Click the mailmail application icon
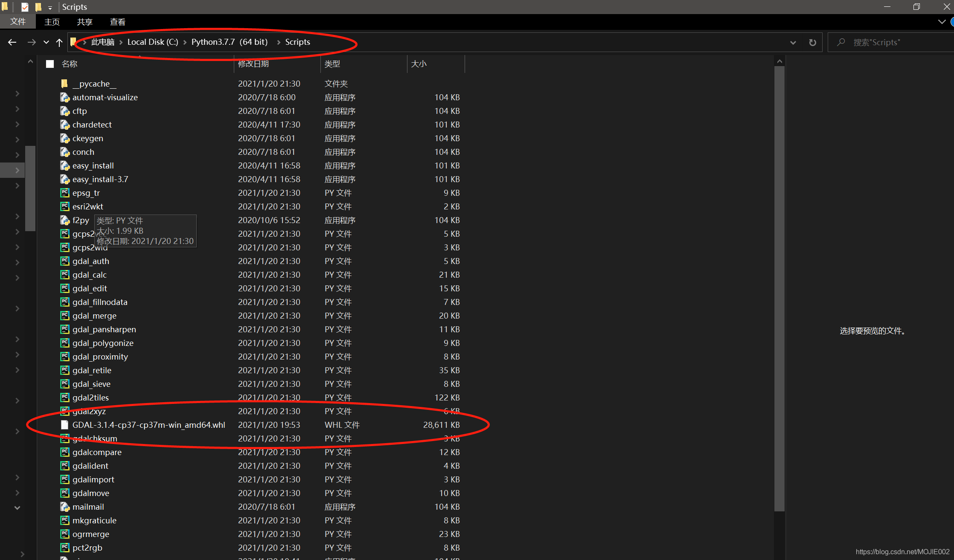This screenshot has width=954, height=560. click(x=64, y=507)
